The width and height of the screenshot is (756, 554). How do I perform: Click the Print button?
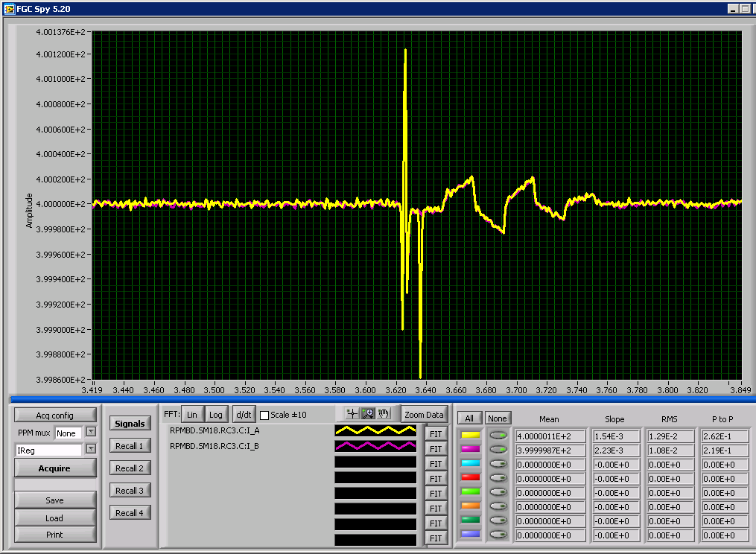[x=55, y=534]
